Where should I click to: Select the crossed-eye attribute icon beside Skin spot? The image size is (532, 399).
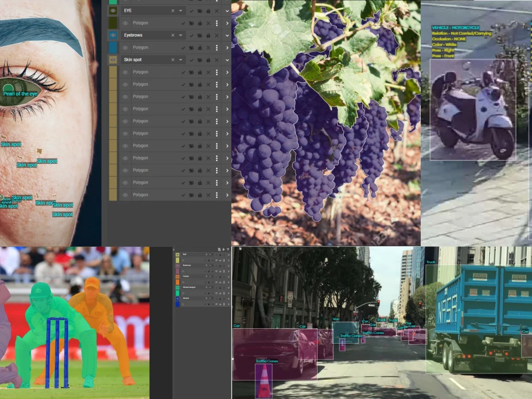[x=201, y=60]
